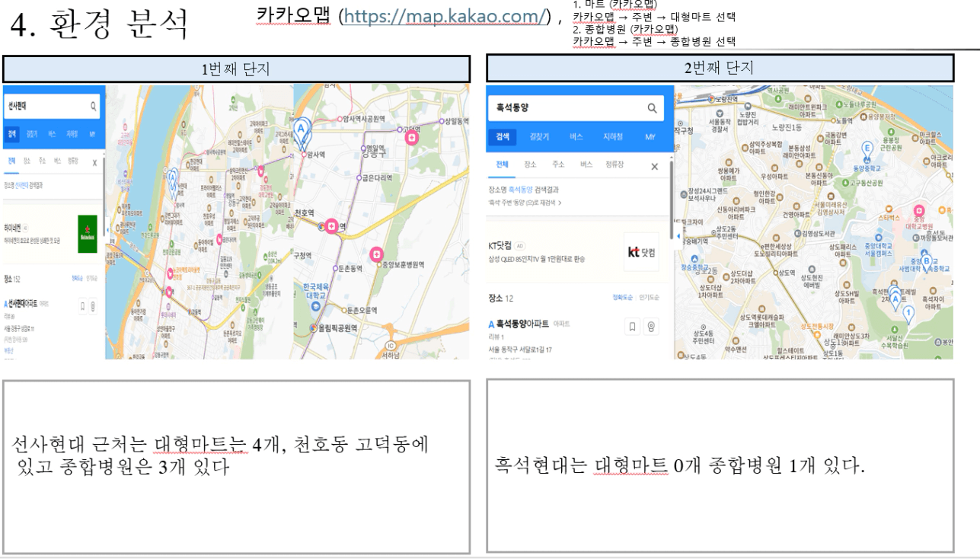Click 암사역사공원역 station label

coord(365,119)
